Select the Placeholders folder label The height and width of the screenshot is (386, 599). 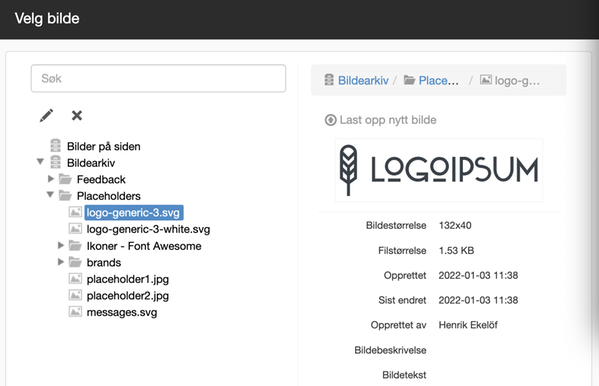click(x=109, y=196)
